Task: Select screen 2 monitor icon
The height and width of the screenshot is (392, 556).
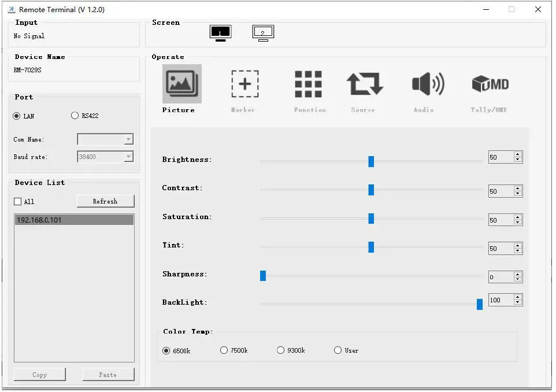Action: 263,34
